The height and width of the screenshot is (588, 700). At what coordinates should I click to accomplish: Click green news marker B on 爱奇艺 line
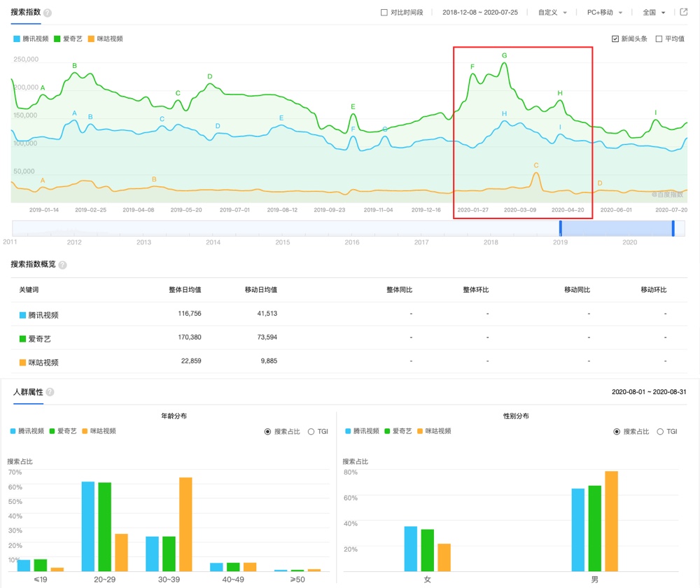(75, 66)
